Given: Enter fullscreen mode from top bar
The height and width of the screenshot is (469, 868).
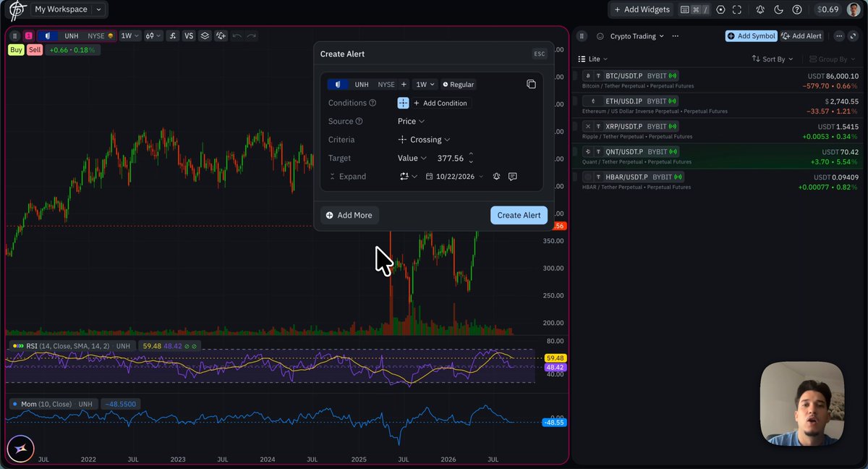Looking at the screenshot, I should click(x=737, y=9).
